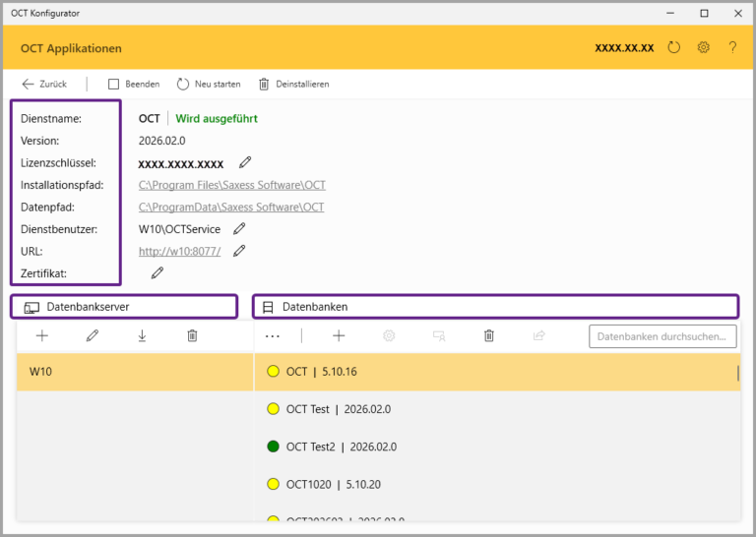Viewport: 756px width, 537px height.
Task: Open help with the question mark icon
Action: [x=732, y=47]
